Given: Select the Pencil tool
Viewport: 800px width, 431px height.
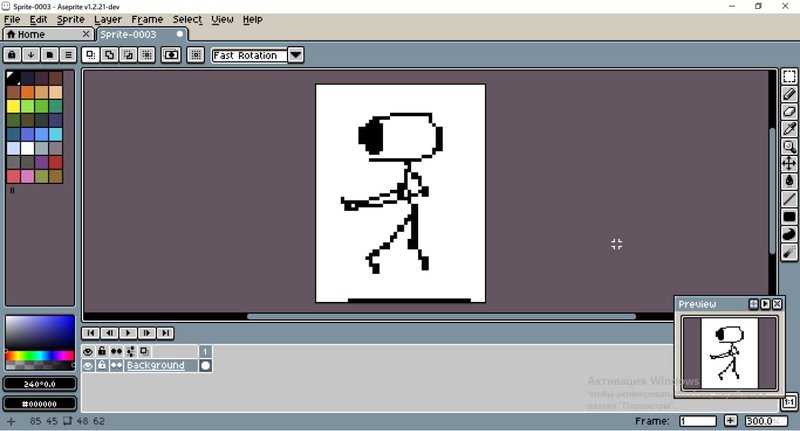Looking at the screenshot, I should [789, 94].
